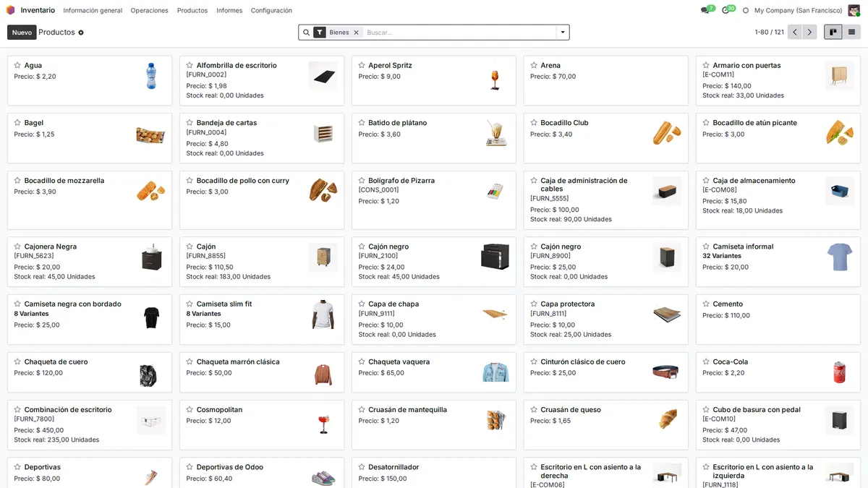Click the Cubo de basura con pedal image
Screen dimensions: 868x488
point(840,420)
